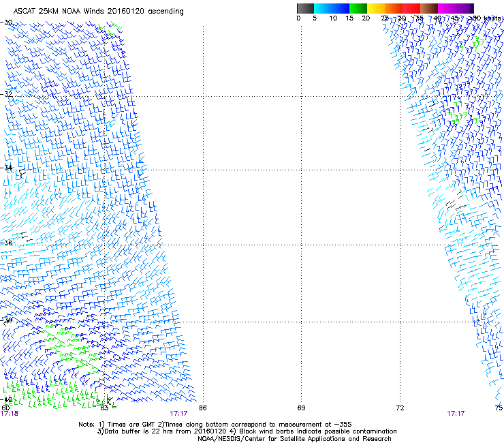
Task: Click the yellow 20-25 knots color segment
Action: coord(376,8)
